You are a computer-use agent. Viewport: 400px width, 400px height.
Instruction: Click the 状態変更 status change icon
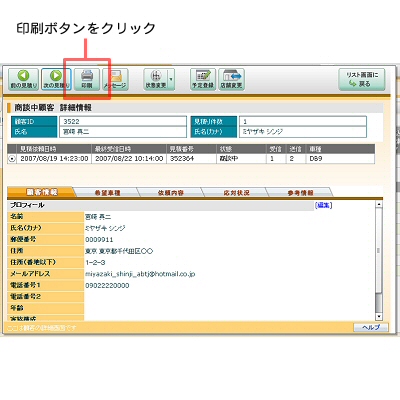pyautogui.click(x=156, y=79)
